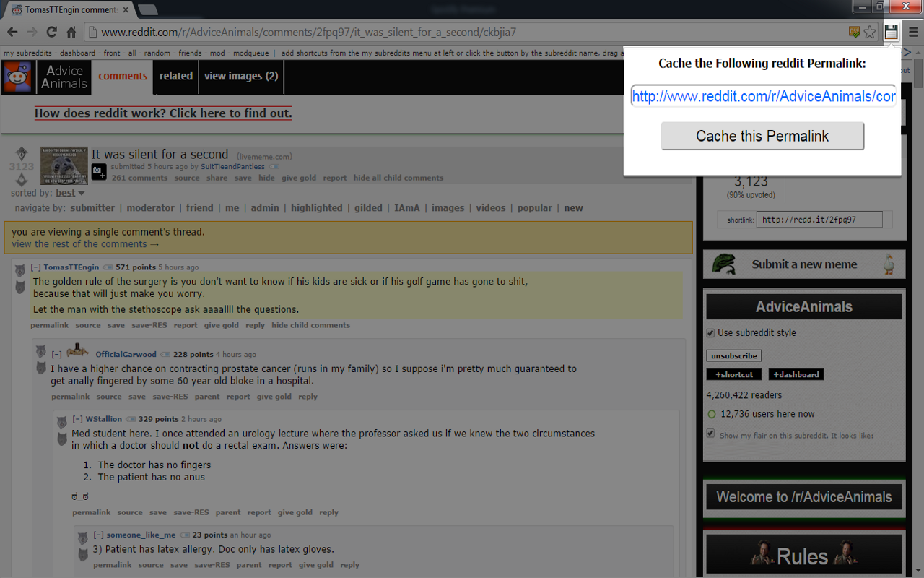
Task: Click the +shortcut button
Action: click(734, 374)
